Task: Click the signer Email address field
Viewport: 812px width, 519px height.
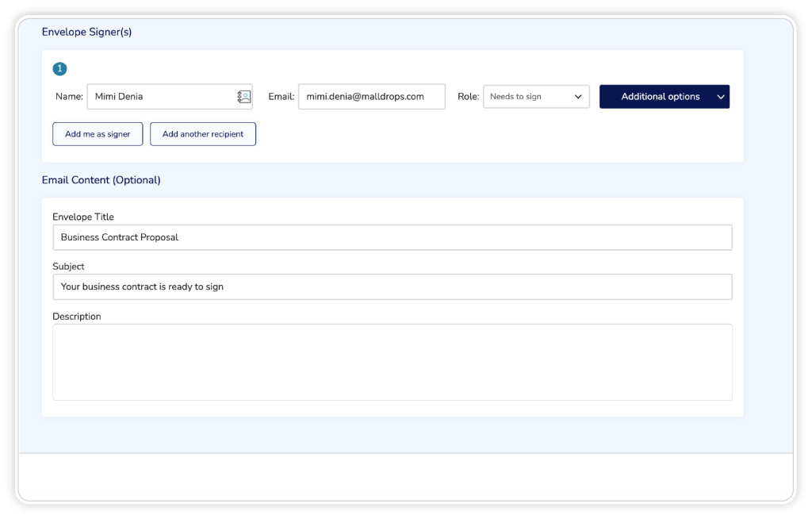Action: click(x=371, y=97)
